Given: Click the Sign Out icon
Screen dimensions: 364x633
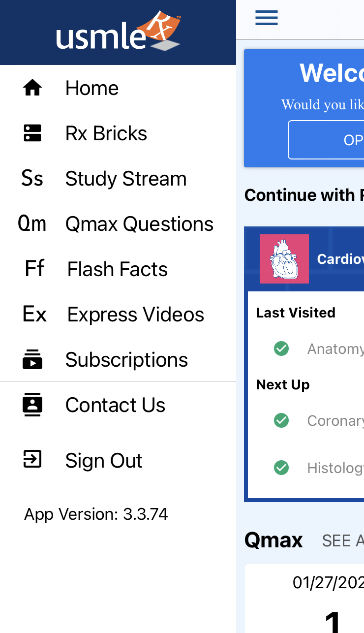Looking at the screenshot, I should (x=32, y=460).
